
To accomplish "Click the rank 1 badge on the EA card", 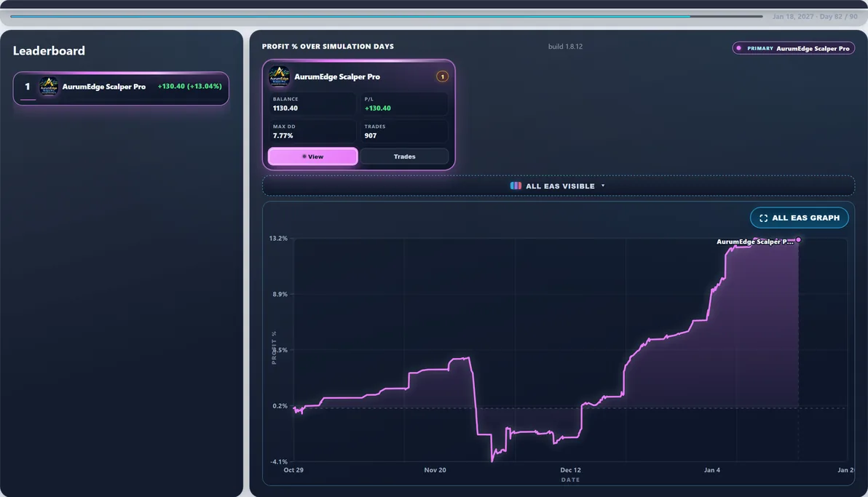I will (442, 76).
